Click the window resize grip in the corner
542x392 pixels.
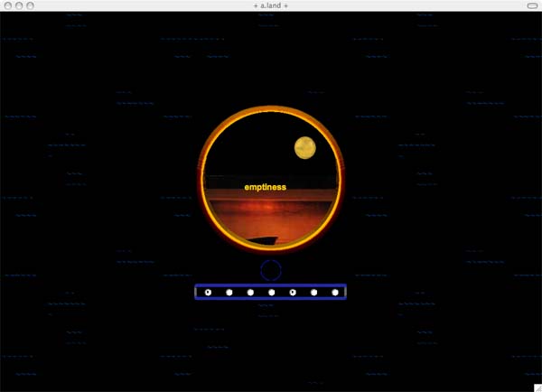coord(537,387)
